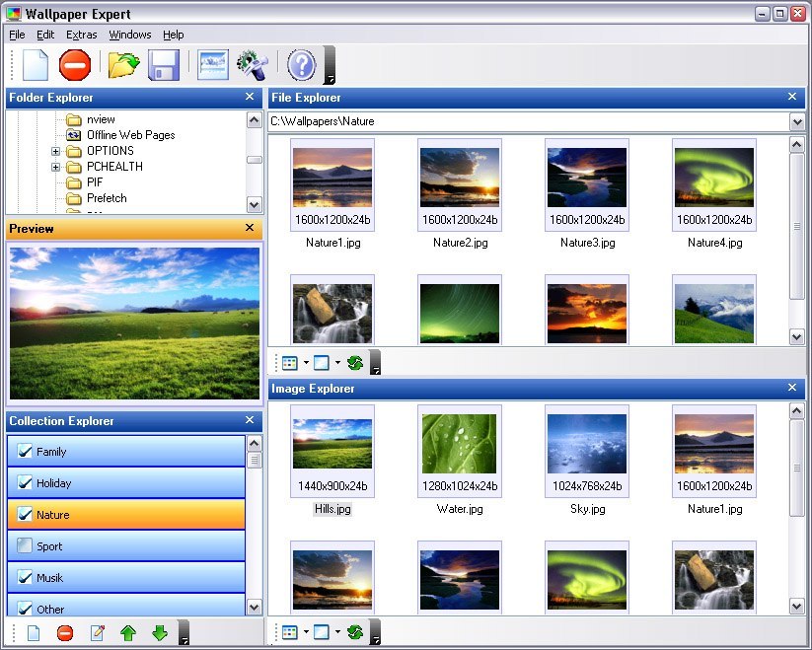Uncheck the Family collection

coord(25,451)
